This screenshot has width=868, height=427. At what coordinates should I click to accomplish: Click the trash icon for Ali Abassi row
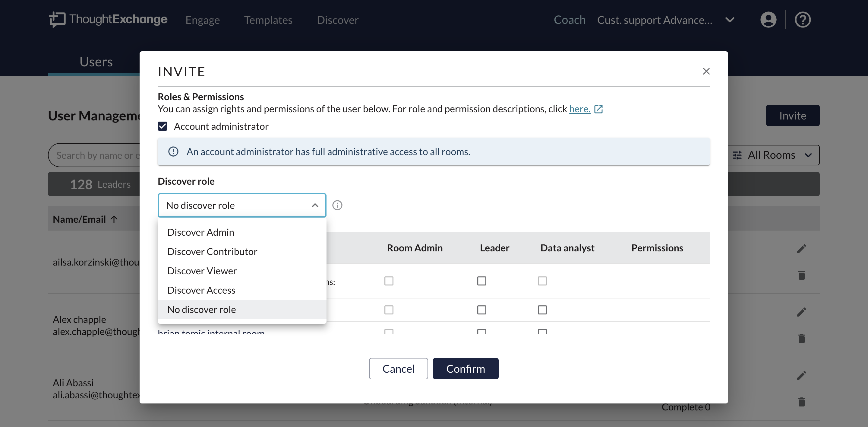click(802, 402)
